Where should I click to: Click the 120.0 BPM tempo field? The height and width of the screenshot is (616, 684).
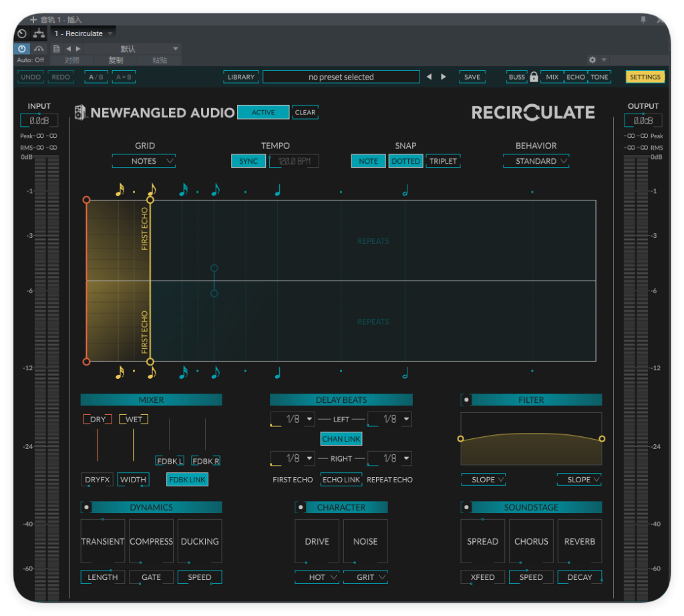(294, 161)
